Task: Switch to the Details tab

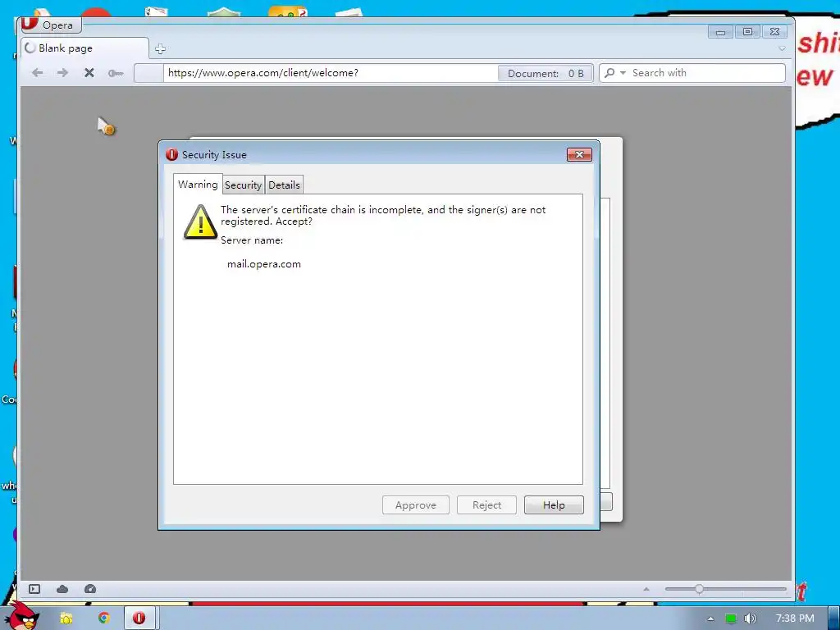Action: point(284,185)
